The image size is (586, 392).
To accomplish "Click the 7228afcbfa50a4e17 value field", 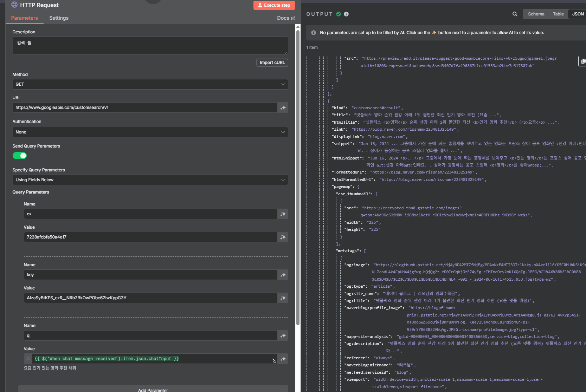I will coord(151,237).
